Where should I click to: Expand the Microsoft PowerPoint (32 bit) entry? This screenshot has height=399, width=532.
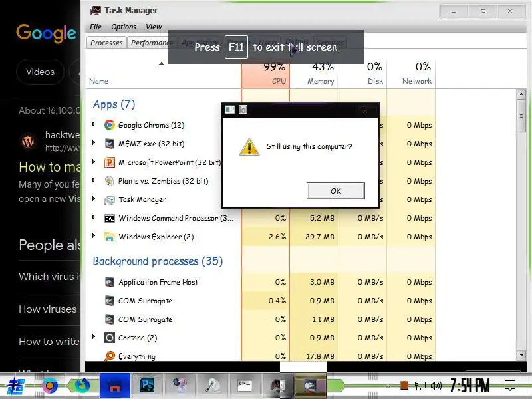pos(94,162)
